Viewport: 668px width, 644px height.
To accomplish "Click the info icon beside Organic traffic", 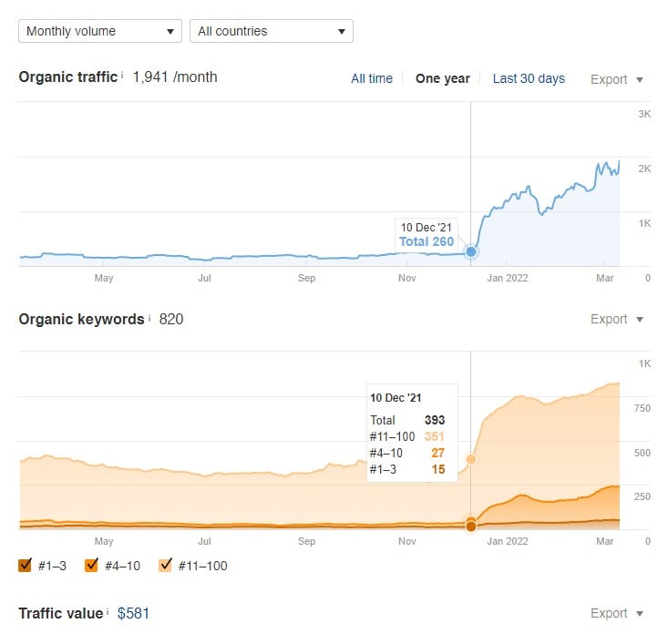I will point(122,76).
